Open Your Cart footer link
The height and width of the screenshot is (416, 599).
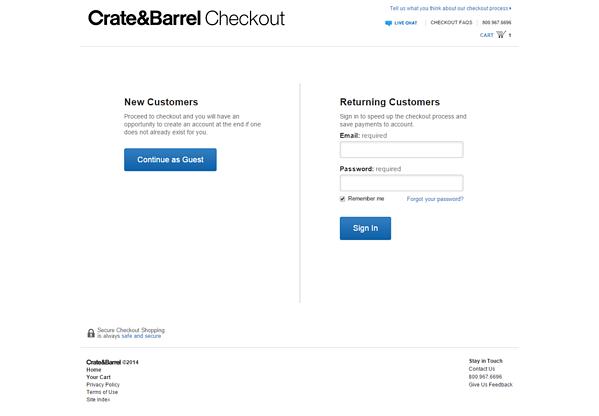coord(98,377)
